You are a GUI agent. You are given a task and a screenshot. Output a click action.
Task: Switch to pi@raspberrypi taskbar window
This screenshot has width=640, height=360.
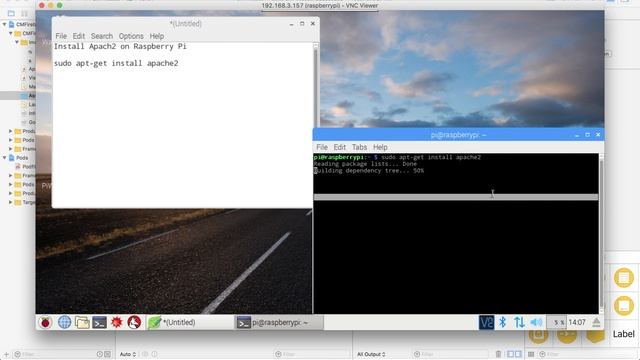[x=279, y=322]
